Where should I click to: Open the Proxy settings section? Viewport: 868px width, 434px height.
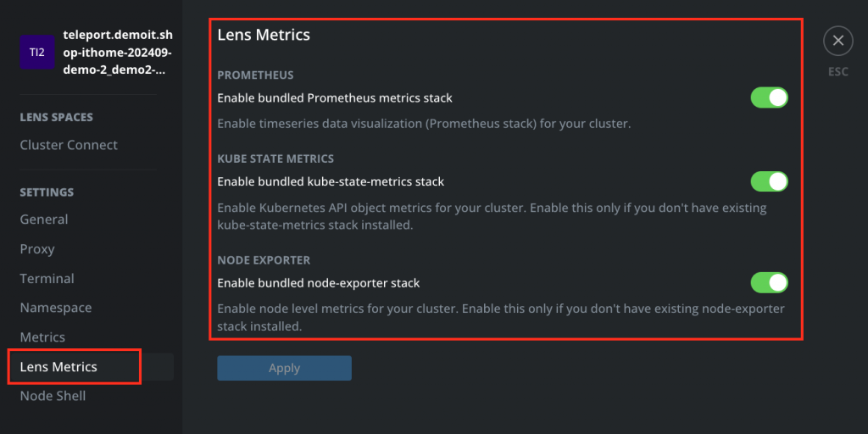tap(37, 249)
